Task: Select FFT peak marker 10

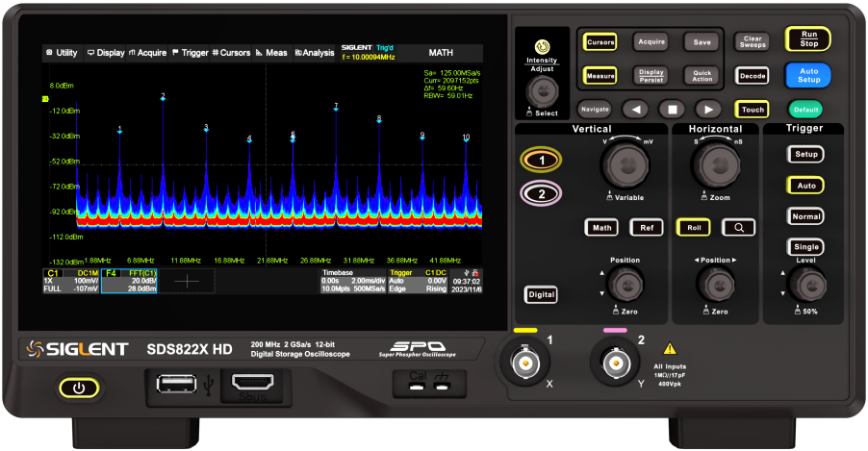Action: [466, 138]
